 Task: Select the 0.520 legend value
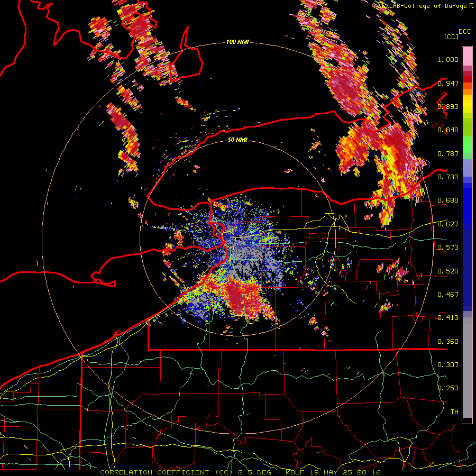(x=448, y=271)
